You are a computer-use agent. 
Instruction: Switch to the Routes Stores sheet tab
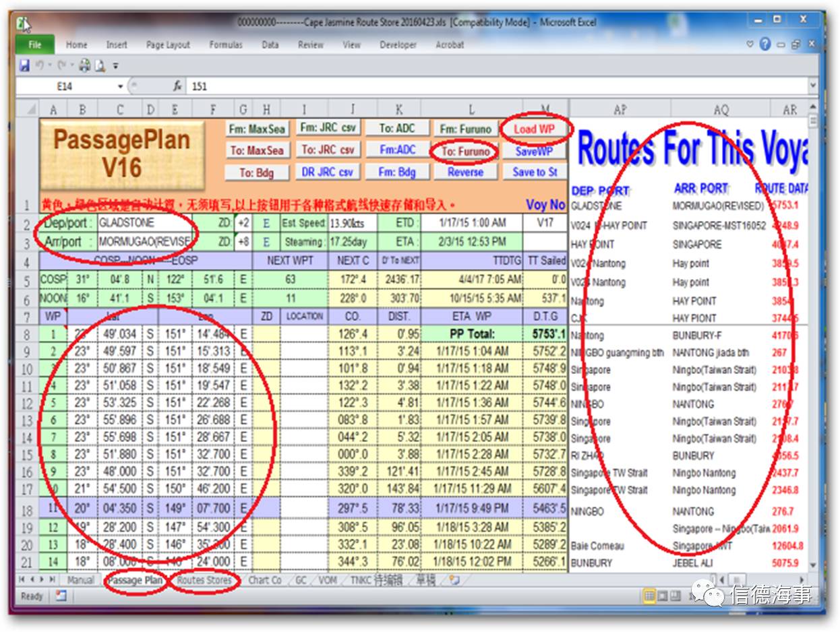[204, 580]
